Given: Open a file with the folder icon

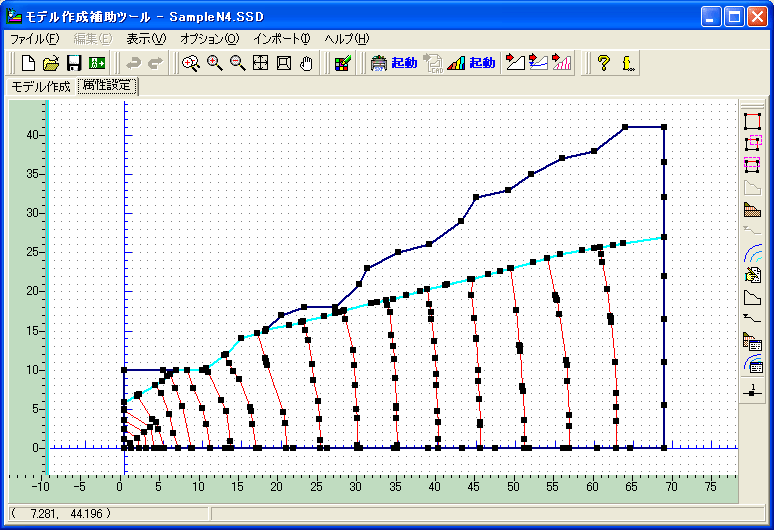Looking at the screenshot, I should tap(51, 63).
